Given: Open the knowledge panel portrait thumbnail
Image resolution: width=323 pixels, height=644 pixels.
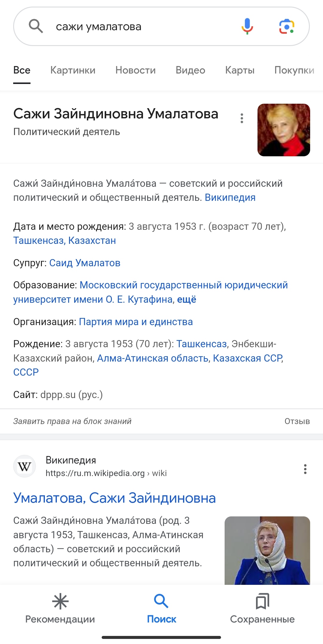Looking at the screenshot, I should click(284, 130).
